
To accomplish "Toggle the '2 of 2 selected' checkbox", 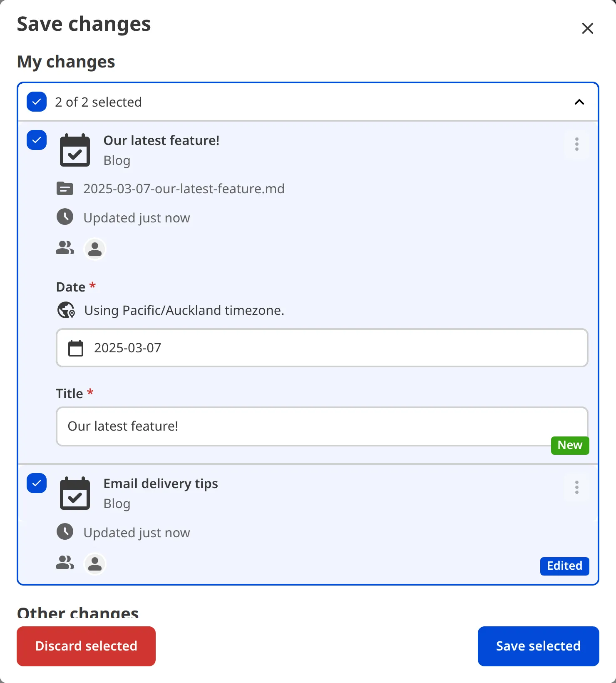I will tap(37, 102).
